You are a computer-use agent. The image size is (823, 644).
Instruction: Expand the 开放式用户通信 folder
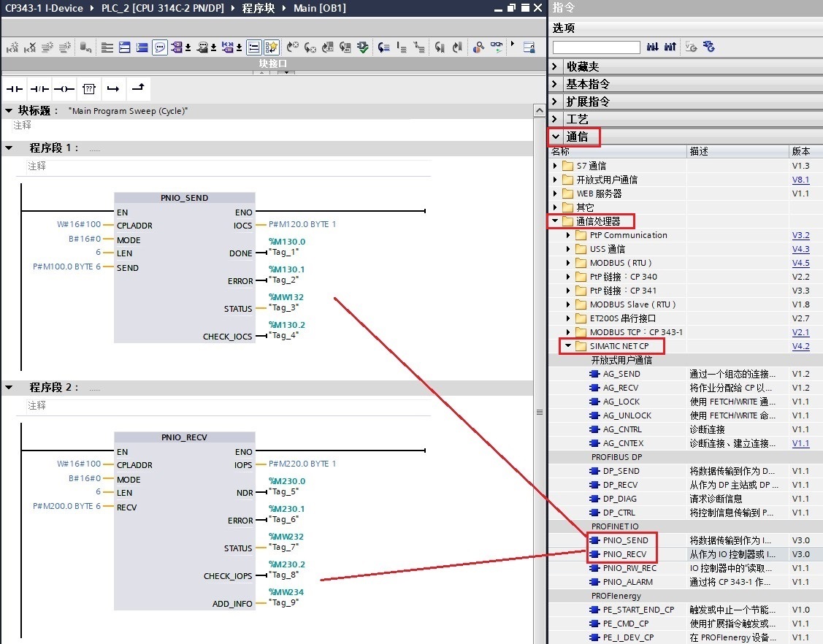(x=555, y=180)
